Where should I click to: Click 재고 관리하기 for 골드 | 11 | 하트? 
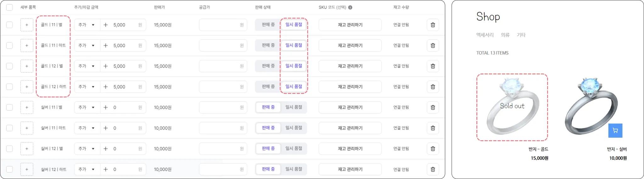(350, 45)
